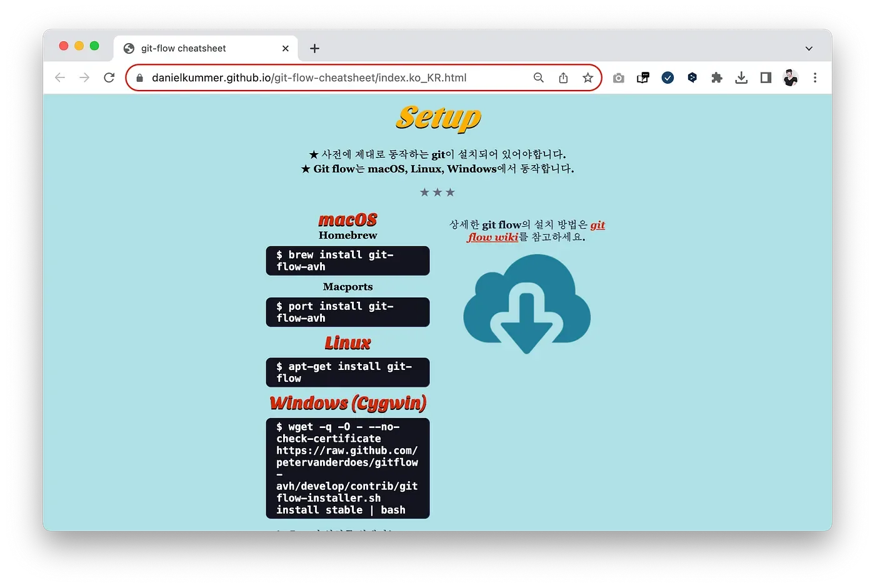Click the Linux heading
Screen dimensions: 875x588
pos(347,343)
